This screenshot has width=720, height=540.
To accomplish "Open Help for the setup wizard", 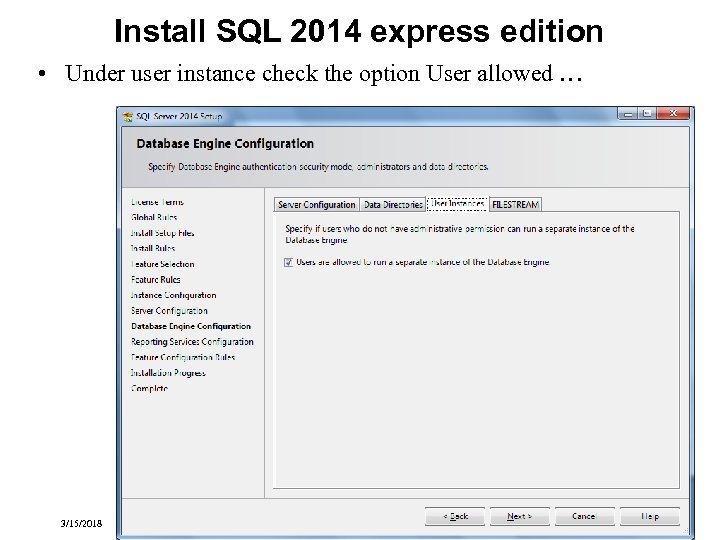I will tap(650, 516).
